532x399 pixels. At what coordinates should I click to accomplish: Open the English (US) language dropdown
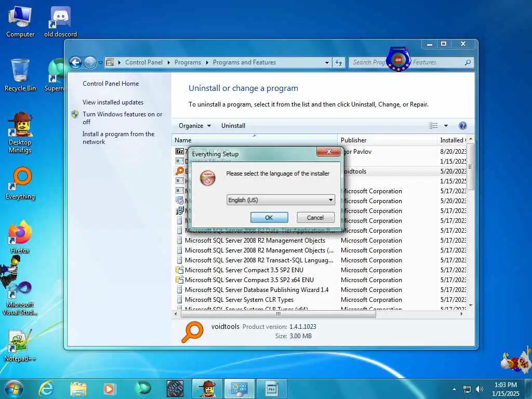click(281, 200)
